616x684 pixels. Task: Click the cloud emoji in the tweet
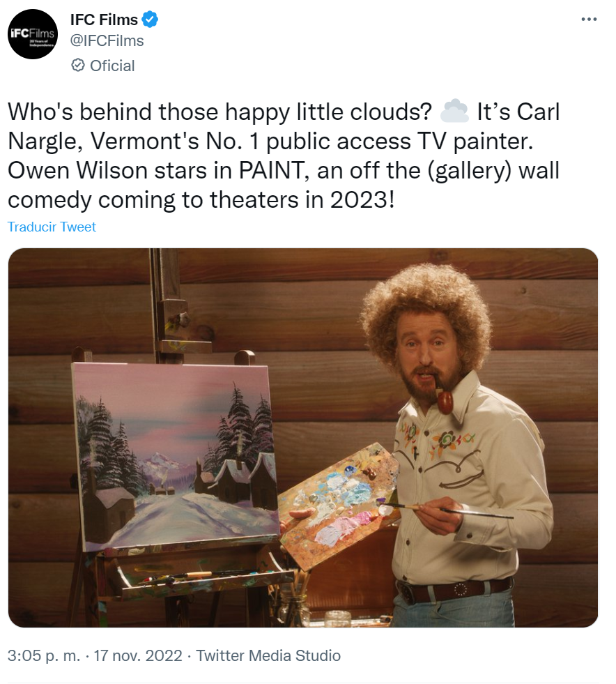454,112
